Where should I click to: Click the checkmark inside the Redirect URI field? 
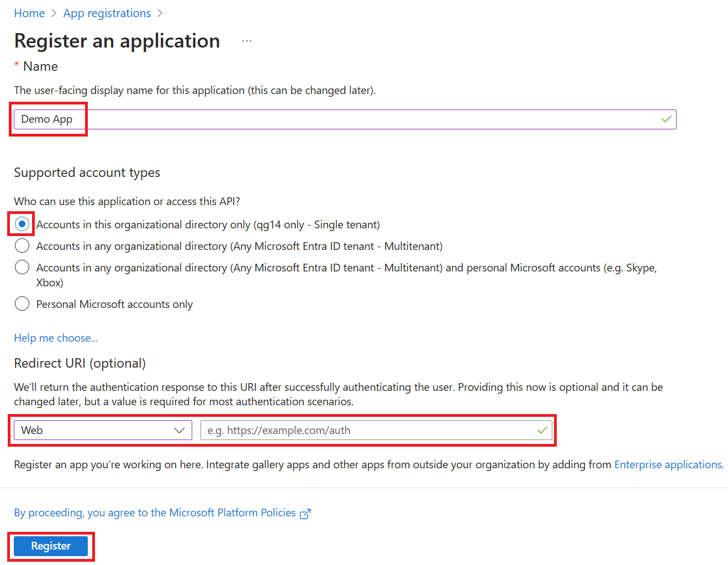coord(542,430)
